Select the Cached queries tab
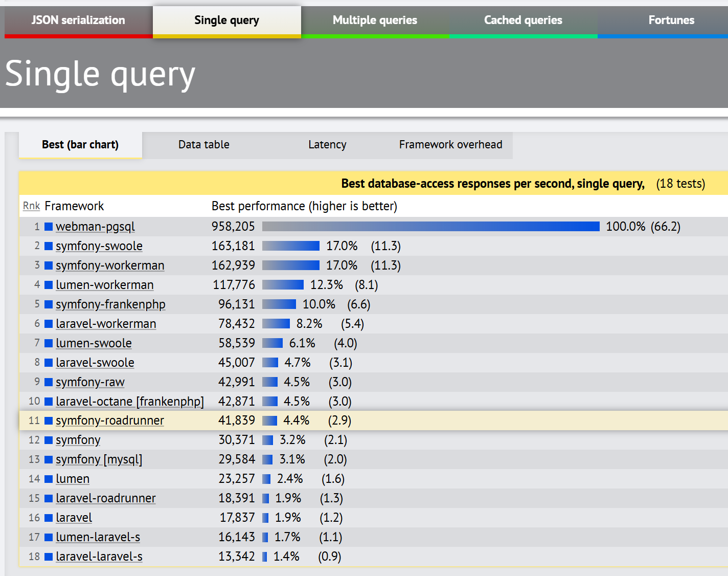This screenshot has width=728, height=576. point(523,20)
